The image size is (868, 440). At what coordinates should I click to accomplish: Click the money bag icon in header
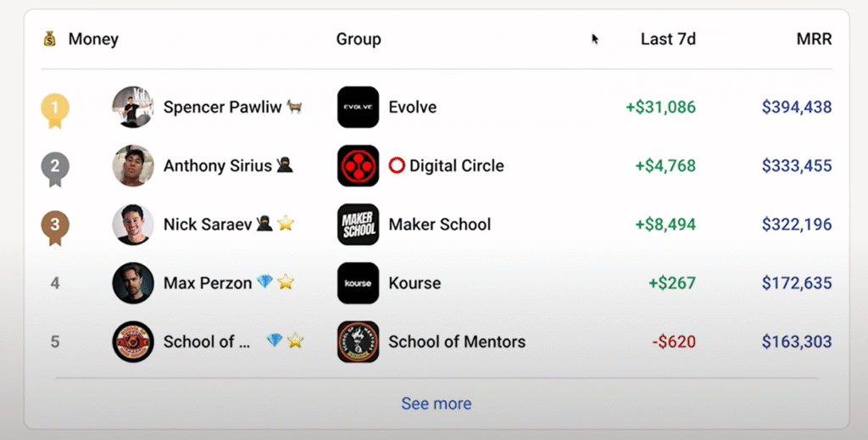(50, 39)
